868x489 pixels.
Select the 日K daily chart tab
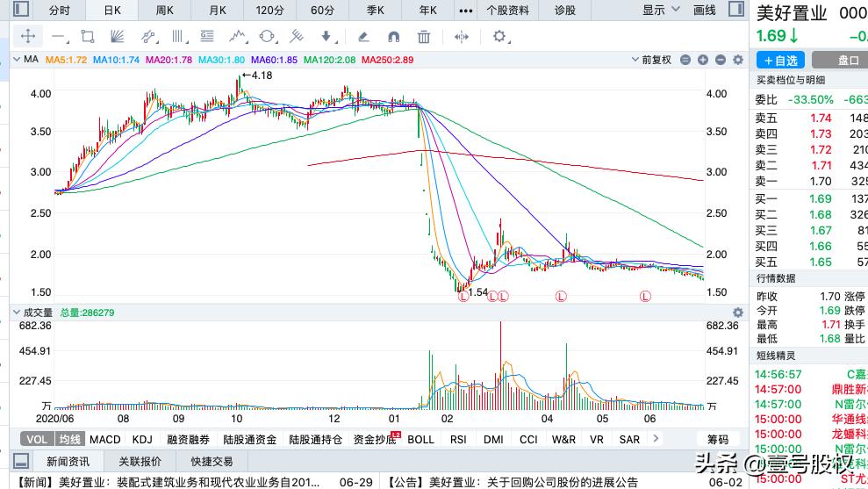pos(112,10)
